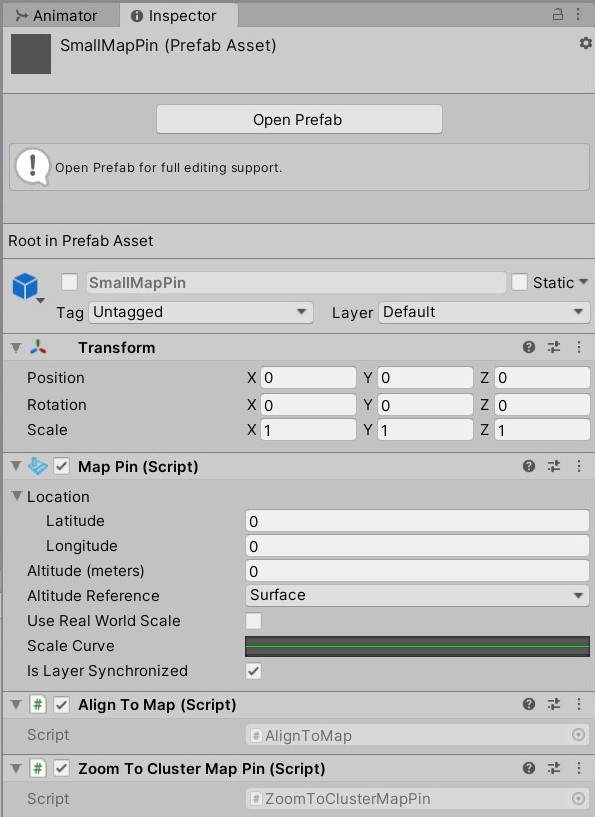Toggle the Static checkbox
Image resolution: width=595 pixels, height=817 pixels.
tap(519, 282)
